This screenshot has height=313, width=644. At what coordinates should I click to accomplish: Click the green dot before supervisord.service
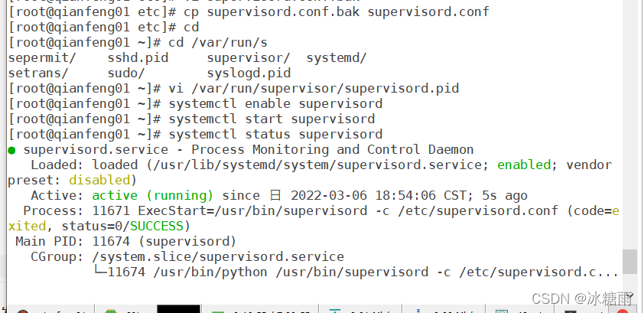pos(12,150)
